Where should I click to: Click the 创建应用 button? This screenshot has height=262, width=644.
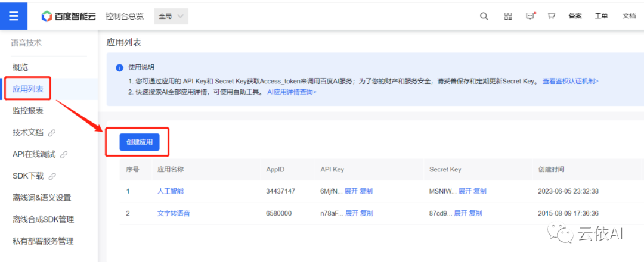[x=139, y=142]
